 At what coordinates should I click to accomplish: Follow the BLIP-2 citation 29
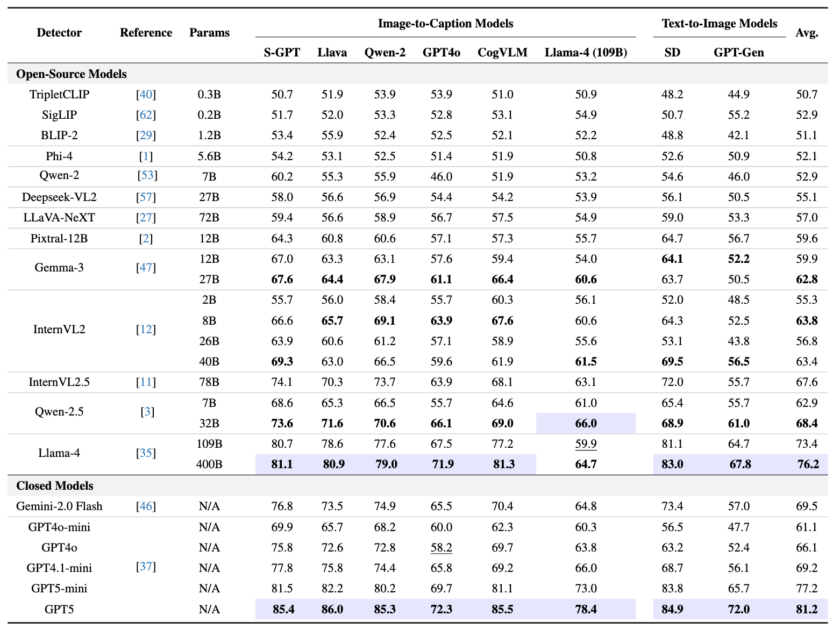coord(146,135)
